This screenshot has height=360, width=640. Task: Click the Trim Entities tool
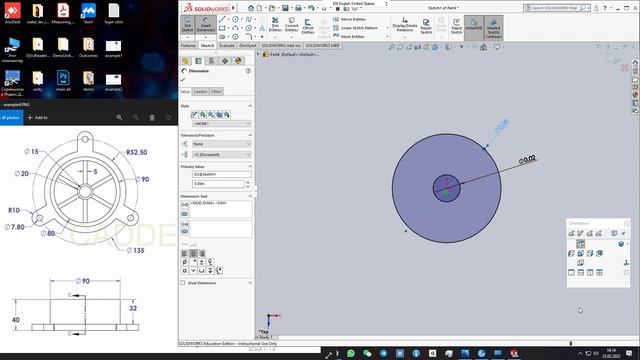pos(275,25)
